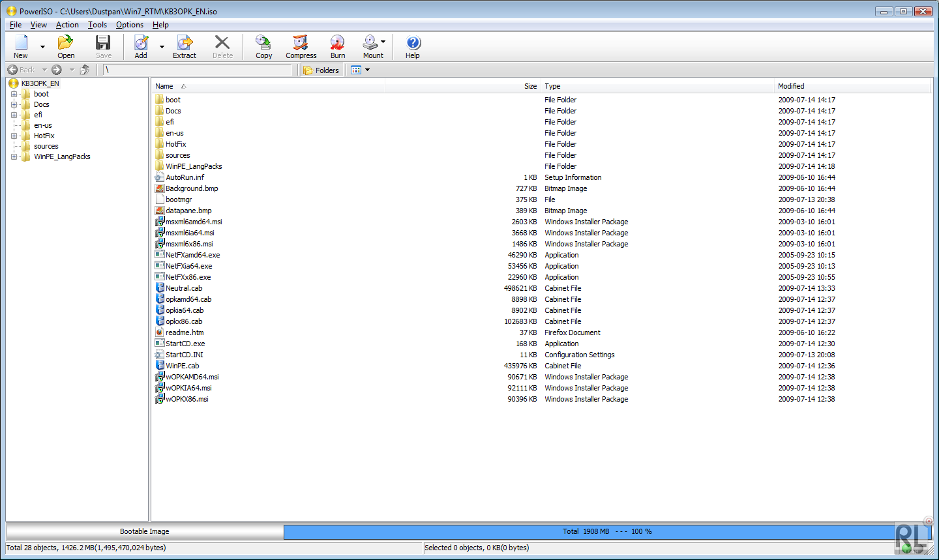Viewport: 939px width, 560px height.
Task: Open the Help menu
Action: click(x=160, y=25)
